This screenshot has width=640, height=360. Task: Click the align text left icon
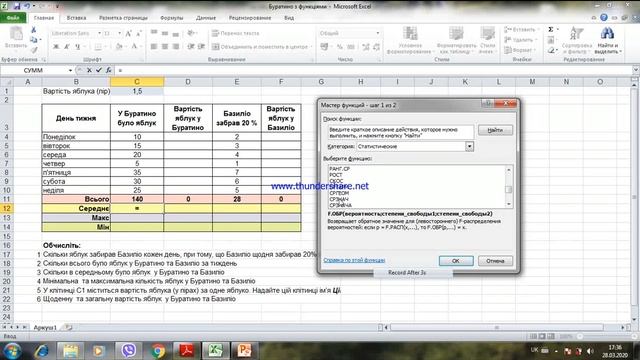click(x=154, y=47)
